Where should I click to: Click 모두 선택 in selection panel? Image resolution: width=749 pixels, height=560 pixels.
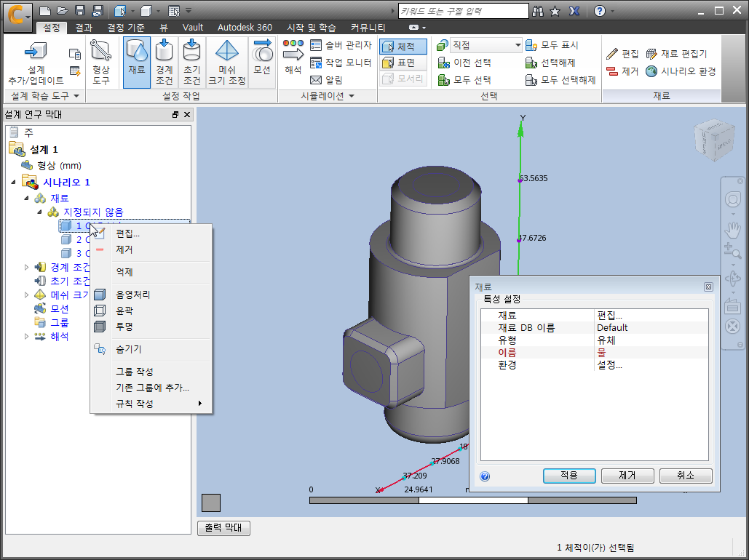tap(465, 80)
